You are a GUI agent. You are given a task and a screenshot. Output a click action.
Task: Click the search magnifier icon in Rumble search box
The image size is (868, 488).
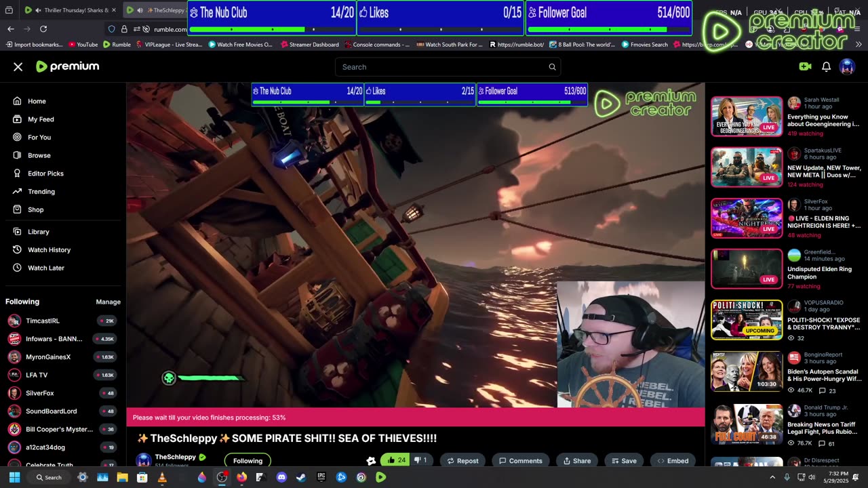552,67
